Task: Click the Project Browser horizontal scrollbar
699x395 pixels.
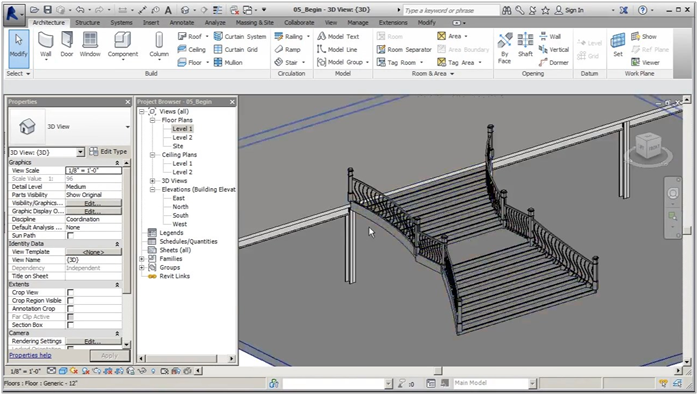Action: tap(186, 358)
